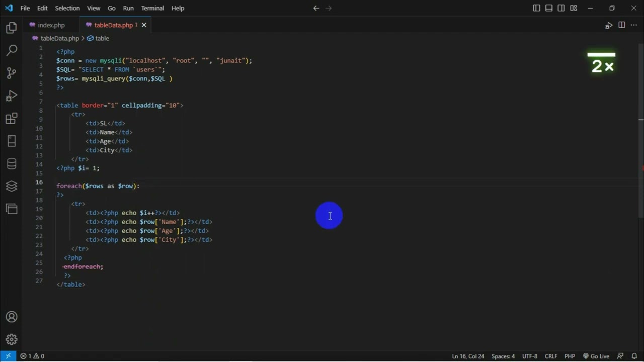The width and height of the screenshot is (644, 362).
Task: Click the feedback icon in status bar
Action: pos(620,356)
